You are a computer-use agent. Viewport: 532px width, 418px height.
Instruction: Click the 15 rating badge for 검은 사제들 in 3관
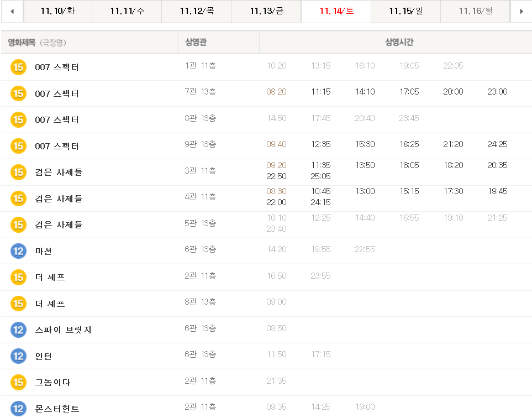18,172
